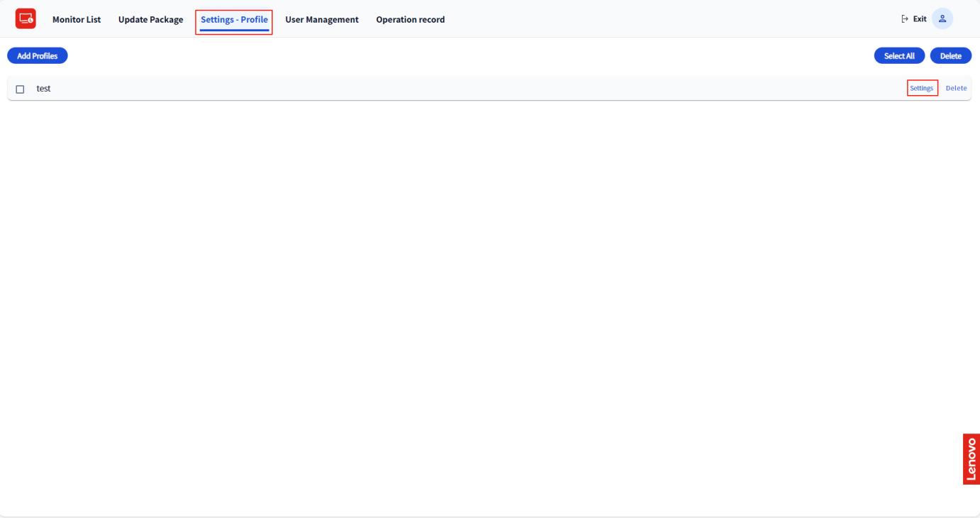The image size is (980, 518).
Task: Open Settings link for test profile
Action: coord(922,88)
